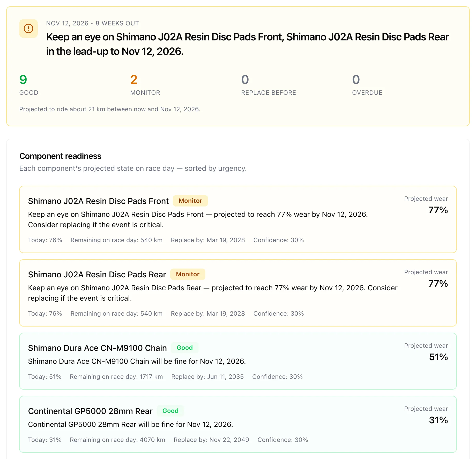The height and width of the screenshot is (459, 476).
Task: Click the Good badge on the Chain card
Action: pyautogui.click(x=185, y=348)
